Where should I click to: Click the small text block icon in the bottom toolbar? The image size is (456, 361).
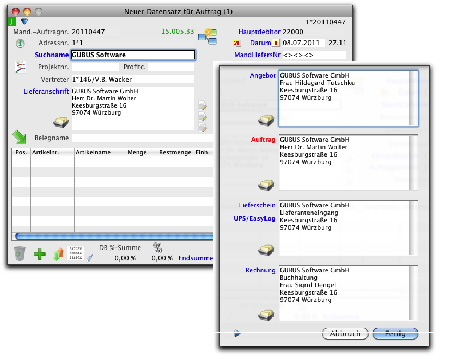pos(76,253)
